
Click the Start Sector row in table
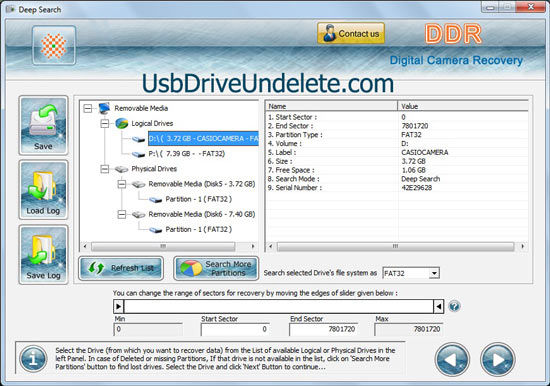(x=397, y=117)
